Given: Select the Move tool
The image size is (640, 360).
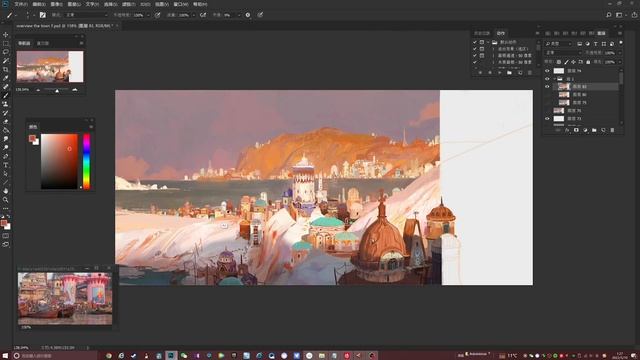Looking at the screenshot, I should point(6,35).
